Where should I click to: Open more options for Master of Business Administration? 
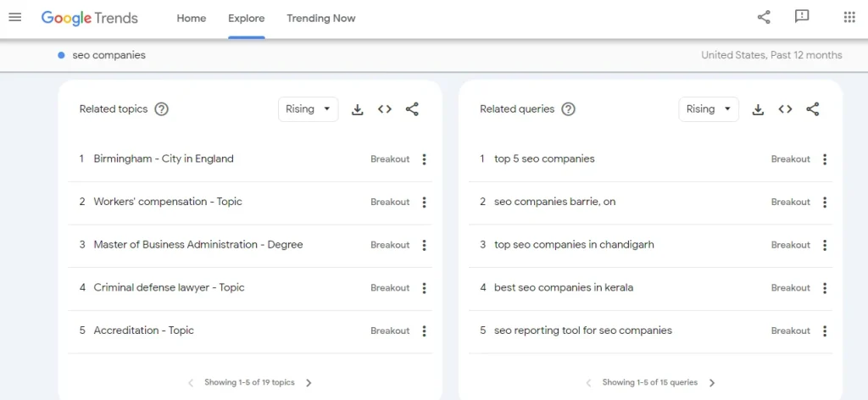(x=424, y=245)
